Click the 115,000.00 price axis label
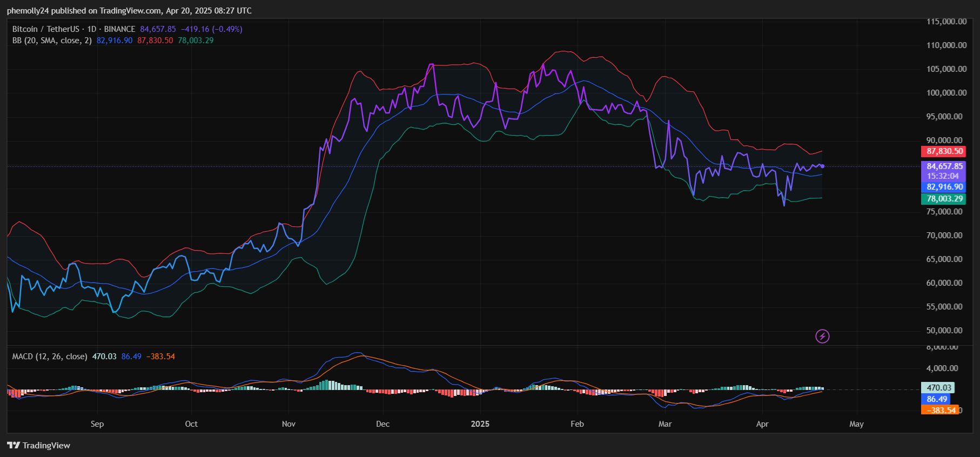The width and height of the screenshot is (980, 457). pos(947,22)
